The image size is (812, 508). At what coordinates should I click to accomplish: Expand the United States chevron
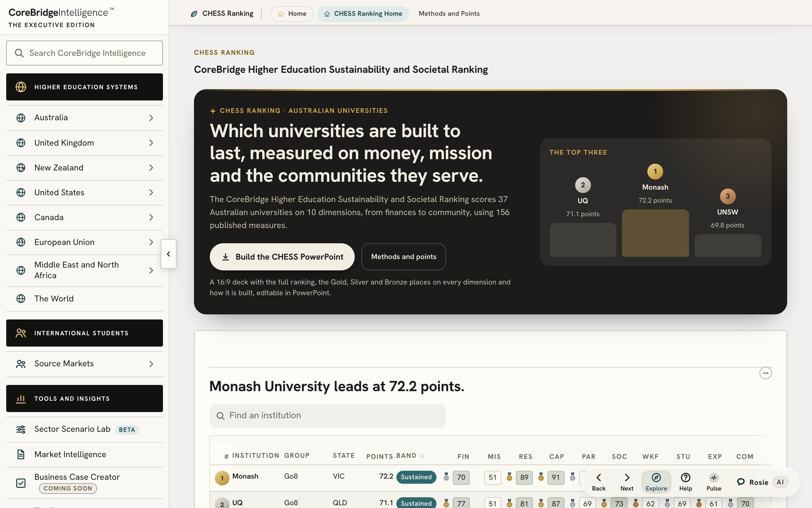(x=151, y=192)
